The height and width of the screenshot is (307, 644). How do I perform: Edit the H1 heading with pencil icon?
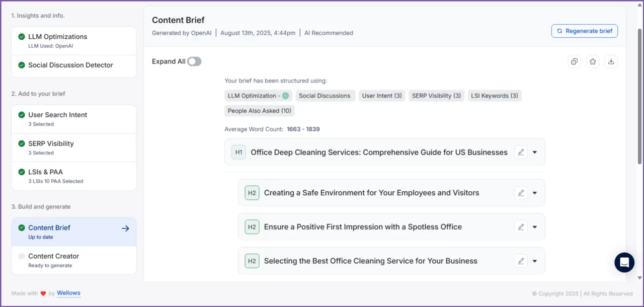[521, 152]
